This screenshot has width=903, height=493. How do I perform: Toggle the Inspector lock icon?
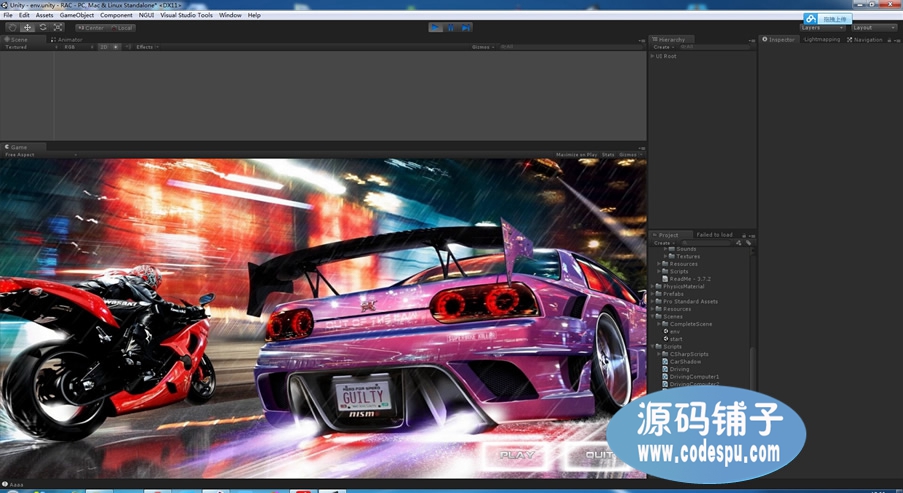click(x=889, y=40)
